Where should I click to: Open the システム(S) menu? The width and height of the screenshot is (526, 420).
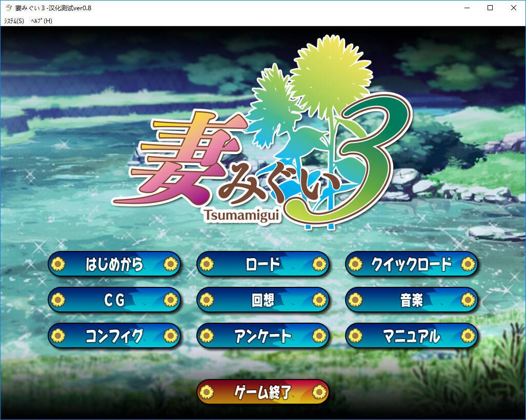coord(14,21)
